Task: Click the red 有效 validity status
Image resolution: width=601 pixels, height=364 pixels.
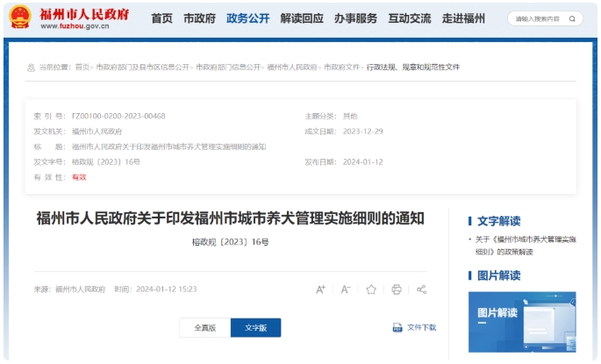Action: pyautogui.click(x=79, y=177)
